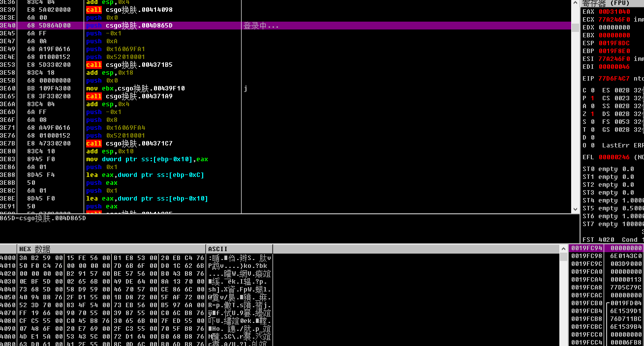Select the EIP register value 77D6F4C7
The image size is (644, 346).
[x=614, y=79]
